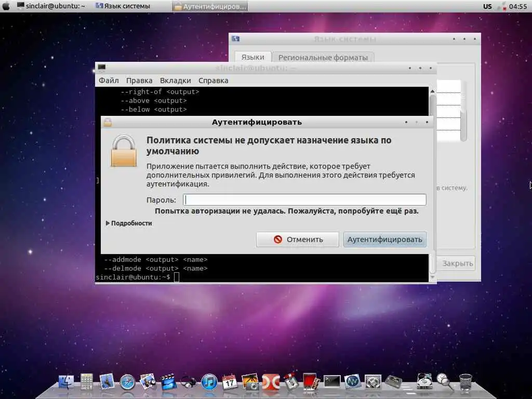Open the waveform monitor icon in dock
This screenshot has height=399, width=532.
(352, 382)
